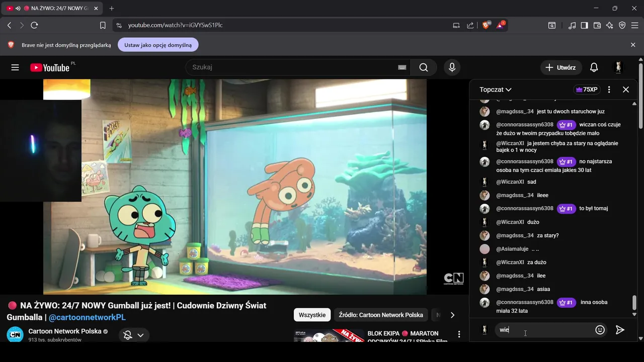644x362 pixels.
Task: Open options for BLOK EKIPA video
Action: tap(459, 334)
